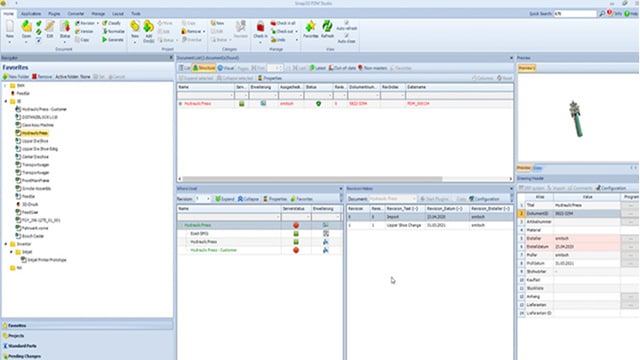Close the Navigator panel

pyautogui.click(x=171, y=58)
